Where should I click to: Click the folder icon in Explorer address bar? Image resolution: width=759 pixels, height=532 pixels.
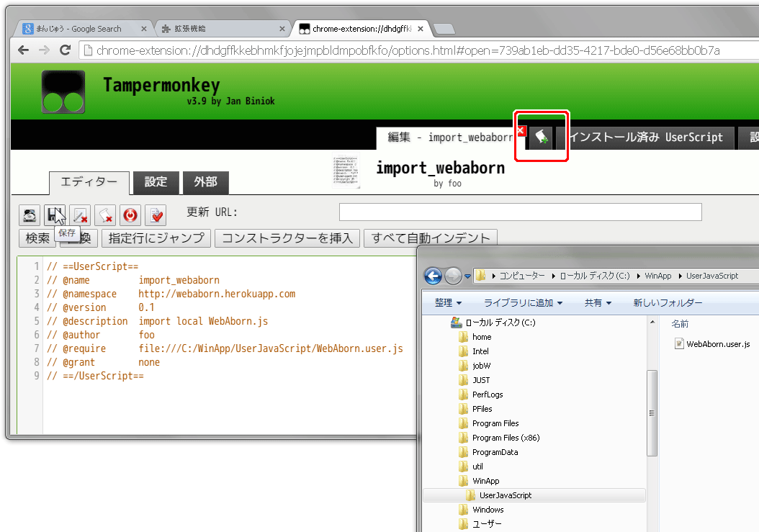click(x=480, y=276)
